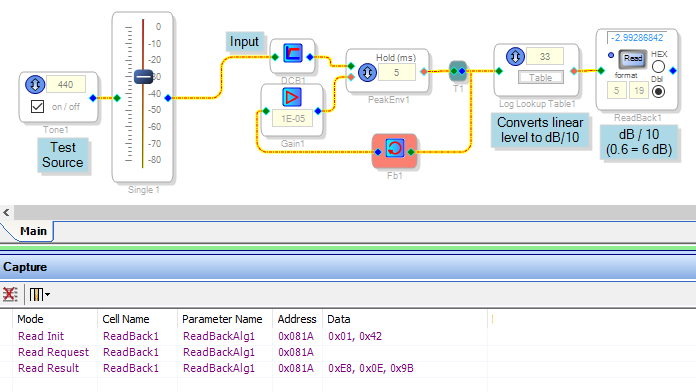The width and height of the screenshot is (696, 392).
Task: Edit the 440 frequency field
Action: pyautogui.click(x=66, y=84)
